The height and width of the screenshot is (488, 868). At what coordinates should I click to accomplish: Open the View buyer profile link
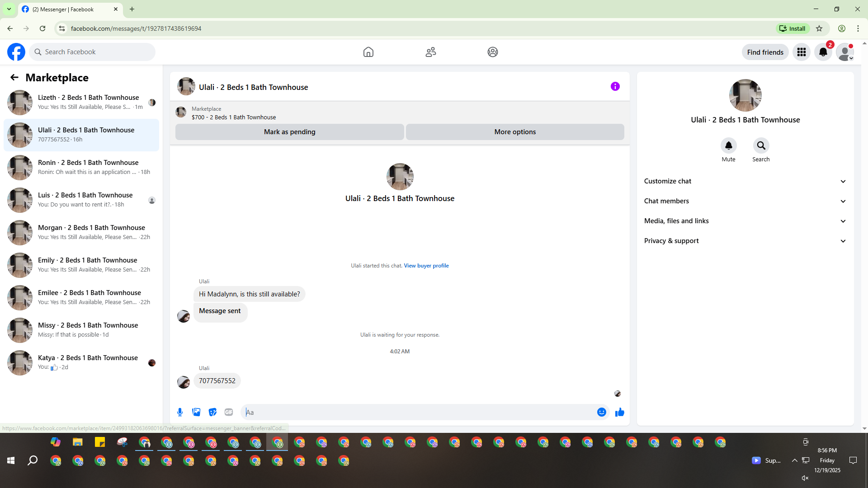click(426, 266)
